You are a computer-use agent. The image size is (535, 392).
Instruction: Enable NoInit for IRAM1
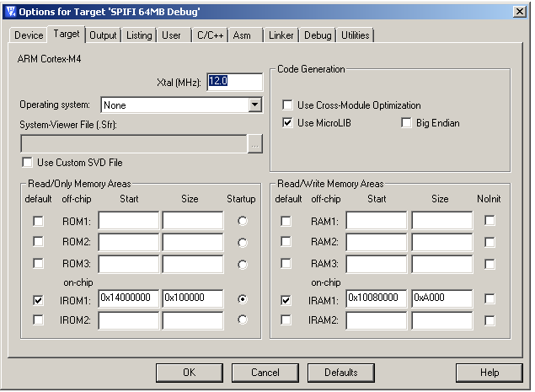[490, 298]
